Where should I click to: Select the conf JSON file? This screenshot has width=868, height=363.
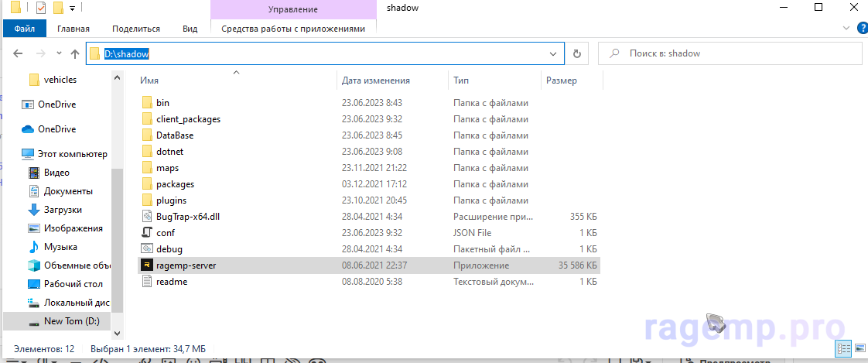(x=165, y=233)
